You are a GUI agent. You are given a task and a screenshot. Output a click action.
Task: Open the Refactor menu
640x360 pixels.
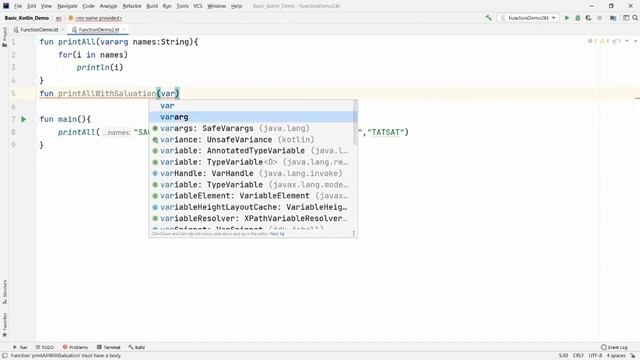pos(132,6)
